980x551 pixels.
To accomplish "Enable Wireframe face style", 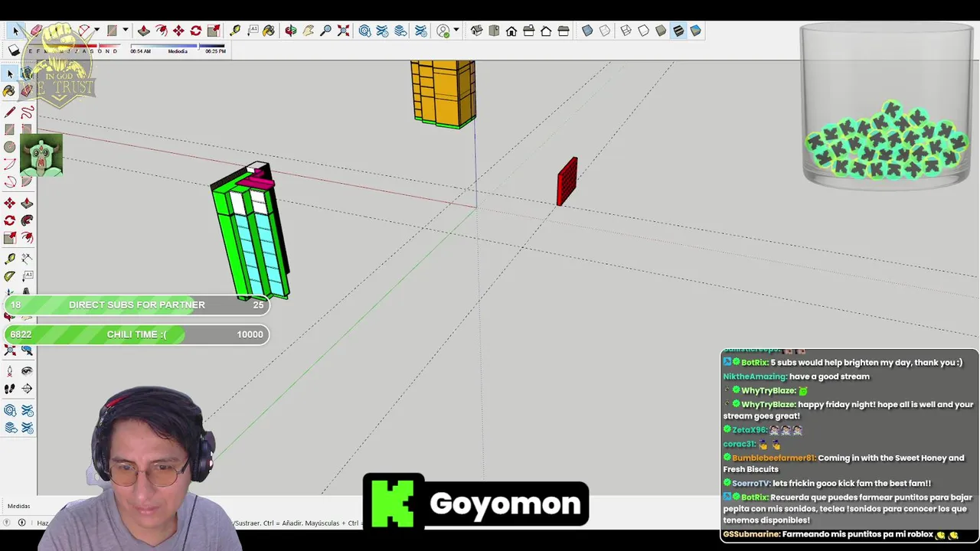I will point(626,31).
